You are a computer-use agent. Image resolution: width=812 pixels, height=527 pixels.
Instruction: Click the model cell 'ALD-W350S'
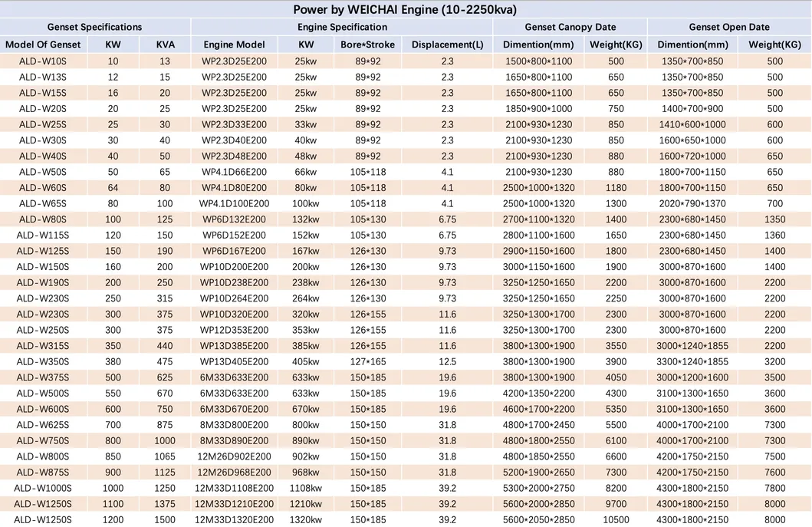tap(43, 362)
